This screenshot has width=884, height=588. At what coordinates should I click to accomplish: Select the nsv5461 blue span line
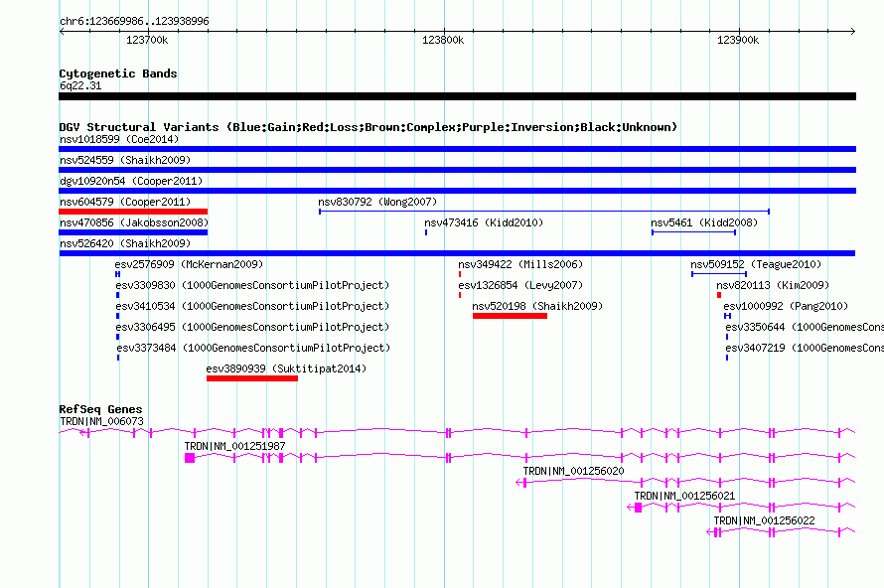click(694, 232)
